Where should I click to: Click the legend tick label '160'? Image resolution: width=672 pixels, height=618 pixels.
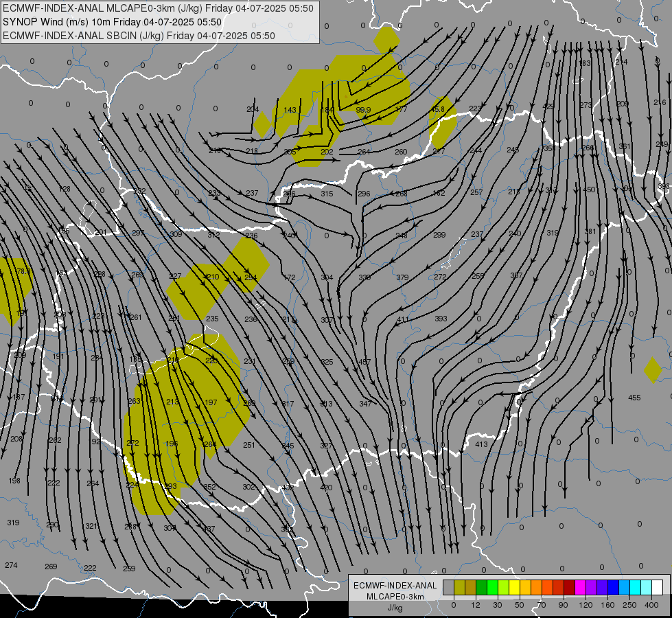[607, 605]
